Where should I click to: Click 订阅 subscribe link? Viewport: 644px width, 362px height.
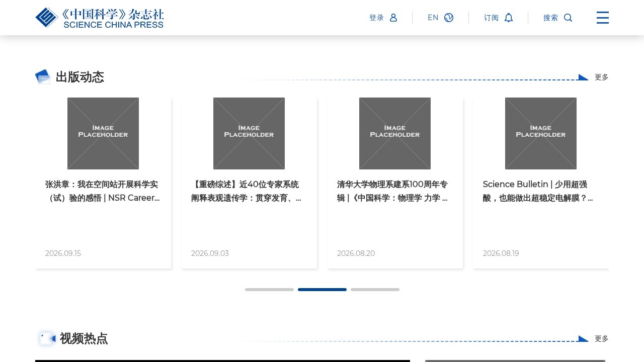coord(491,18)
